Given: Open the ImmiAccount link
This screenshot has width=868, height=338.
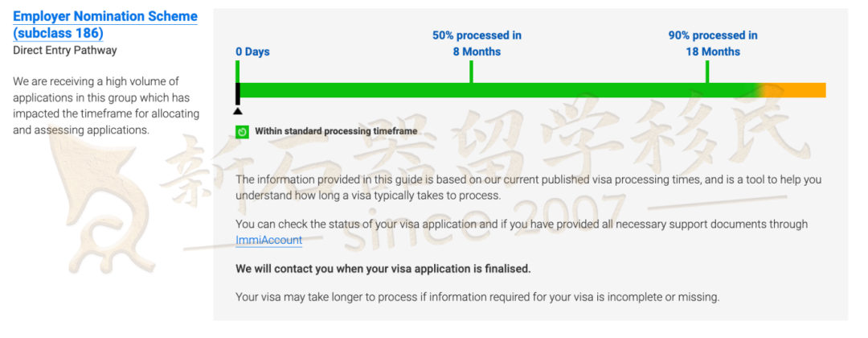Looking at the screenshot, I should click(x=269, y=240).
